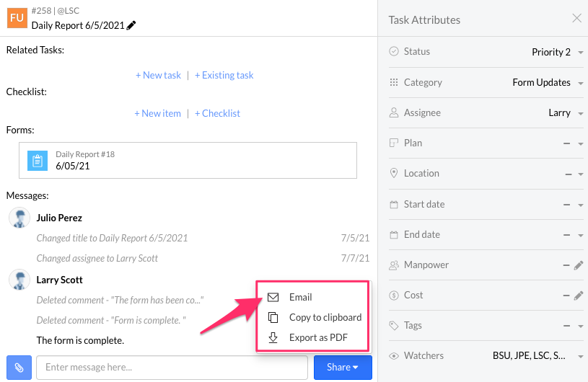The height and width of the screenshot is (382, 588).
Task: Choose Export as PDF
Action: [x=318, y=337]
